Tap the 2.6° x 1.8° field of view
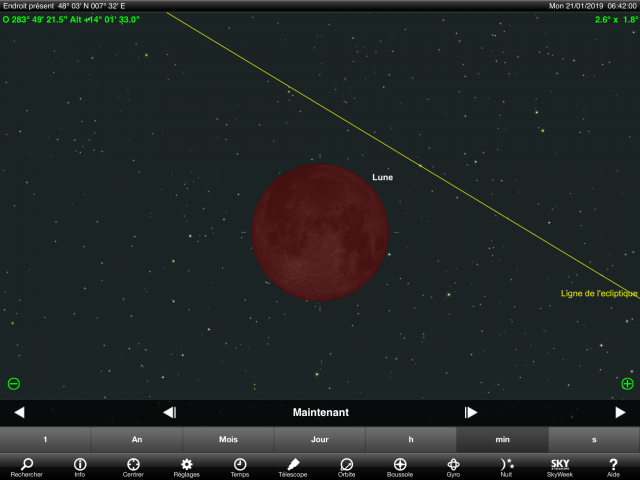 pyautogui.click(x=616, y=19)
